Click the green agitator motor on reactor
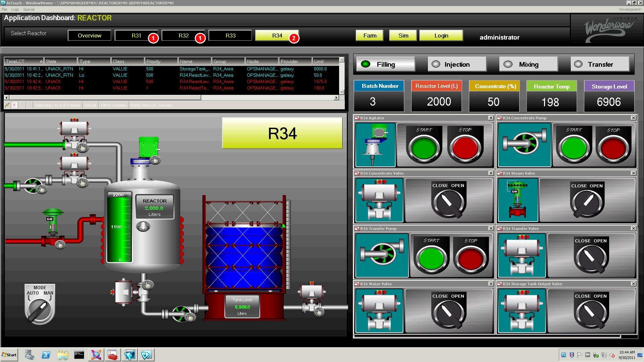This screenshot has height=362, width=644. tap(149, 147)
